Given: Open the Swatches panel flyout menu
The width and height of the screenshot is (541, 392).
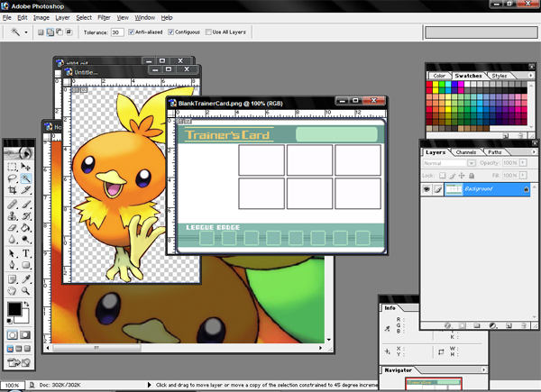Looking at the screenshot, I should tap(531, 75).
